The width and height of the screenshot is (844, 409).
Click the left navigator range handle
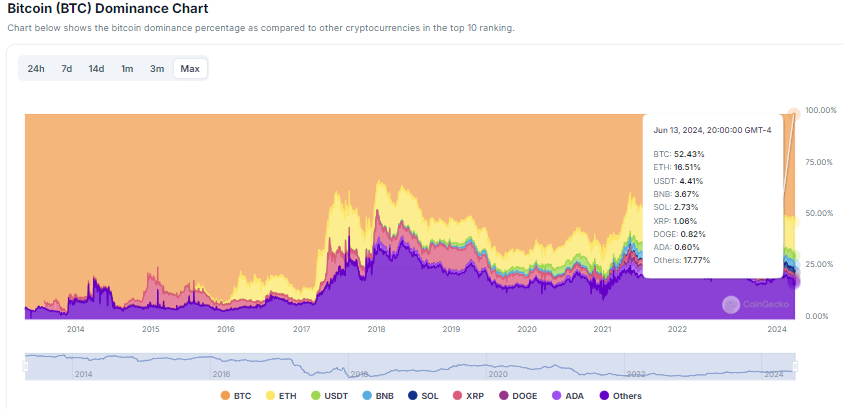coord(25,367)
